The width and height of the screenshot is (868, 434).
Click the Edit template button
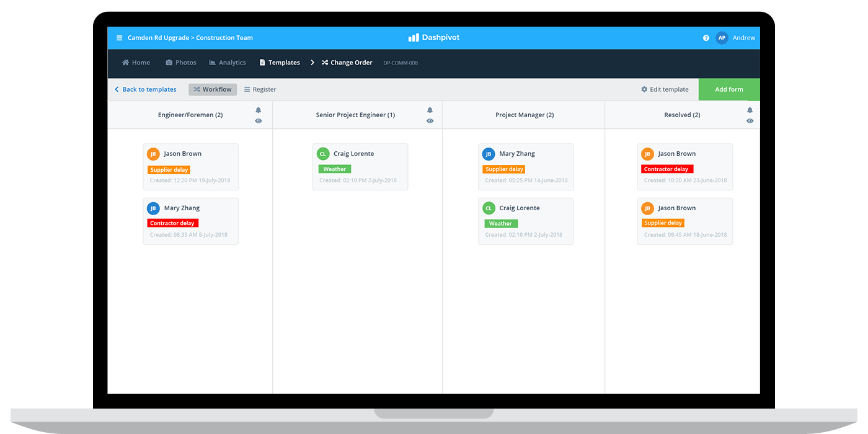pos(665,89)
